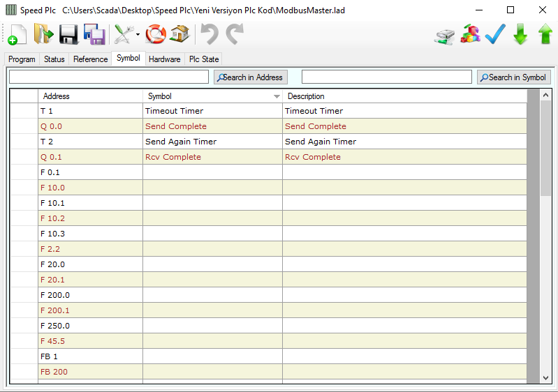Open a file with the folder icon
This screenshot has width=558, height=392.
43,34
